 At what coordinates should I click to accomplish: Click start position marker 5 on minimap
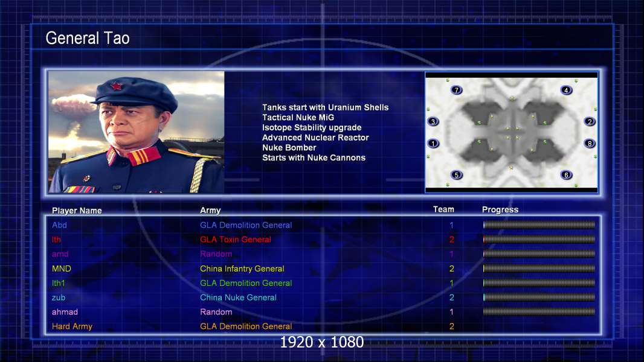pyautogui.click(x=456, y=175)
